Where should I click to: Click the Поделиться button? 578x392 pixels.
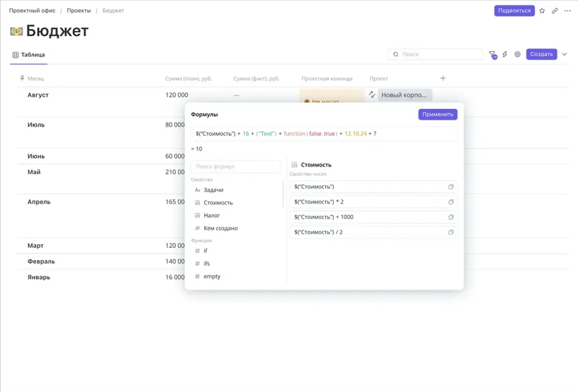514,11
